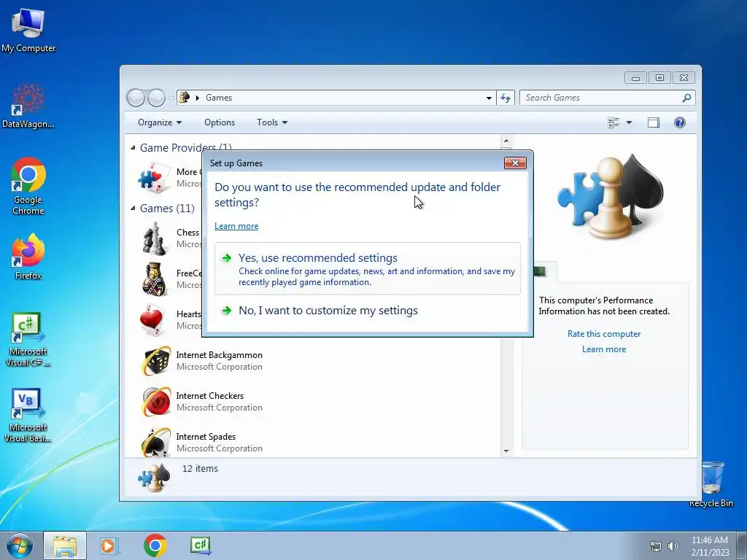Select the Internet Spades icon
The image size is (747, 560).
point(156,443)
